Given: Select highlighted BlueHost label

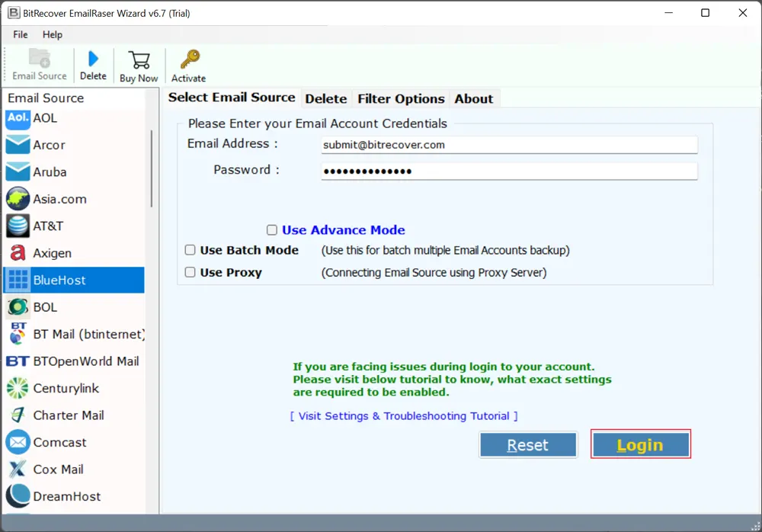Looking at the screenshot, I should pos(59,280).
